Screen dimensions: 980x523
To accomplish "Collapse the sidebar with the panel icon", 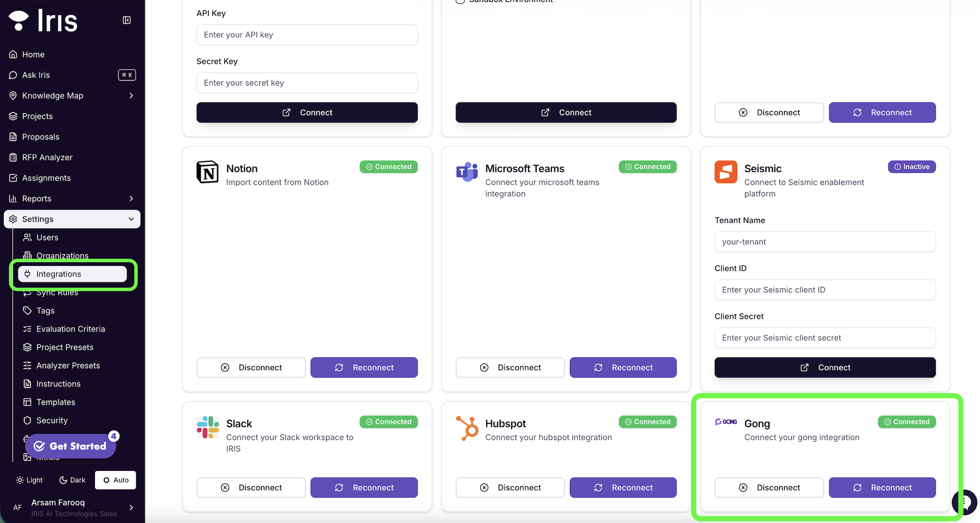I will click(x=127, y=20).
